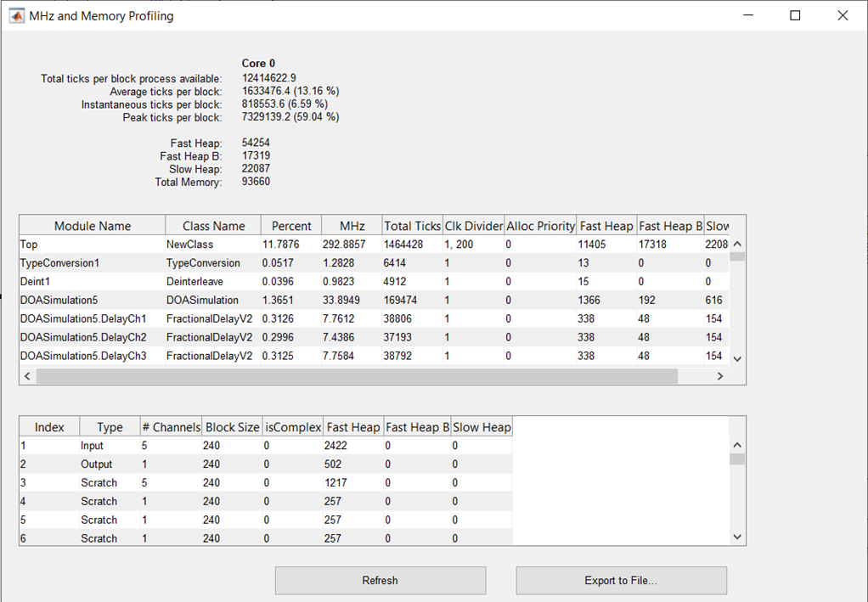Click the Block Size column header
Viewport: 868px width, 602px height.
[x=231, y=427]
